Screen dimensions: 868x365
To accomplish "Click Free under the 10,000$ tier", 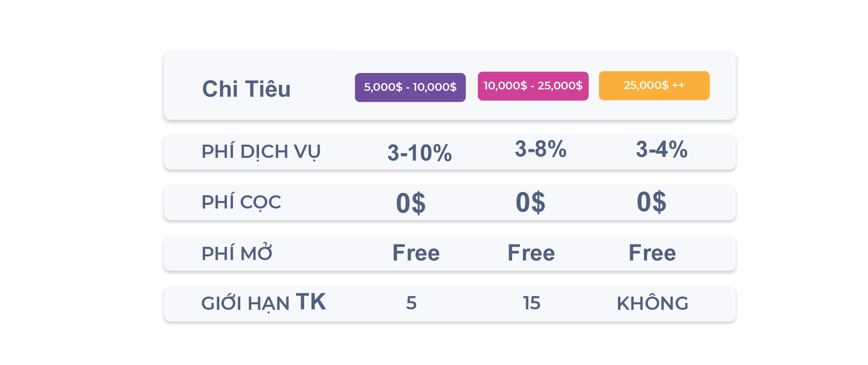I will point(531,253).
